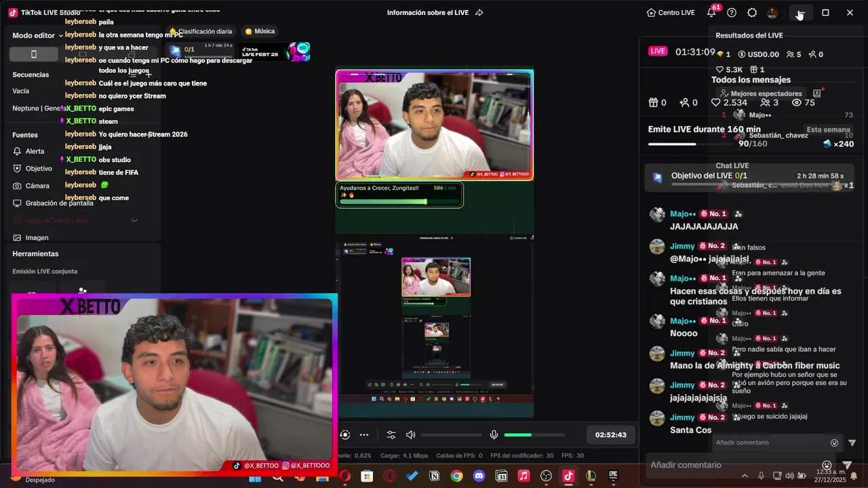868x488 pixels.
Task: Open the TikTok LIVE FEST 25 banner
Action: tap(275, 52)
